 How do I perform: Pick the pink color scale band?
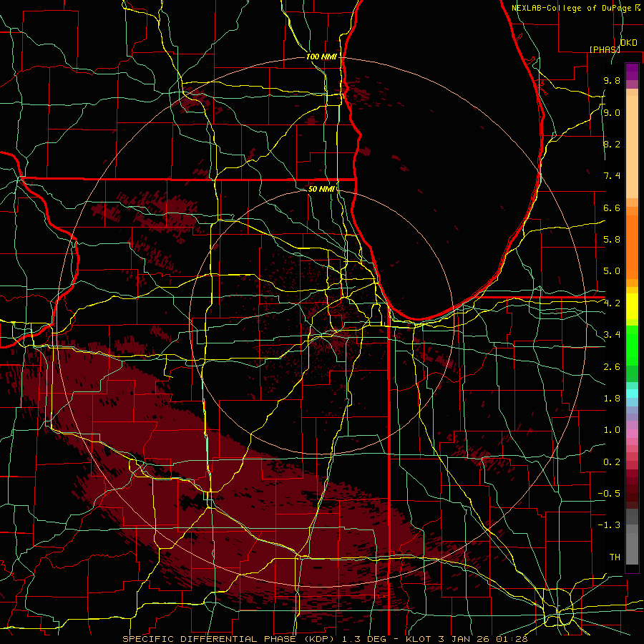632,434
